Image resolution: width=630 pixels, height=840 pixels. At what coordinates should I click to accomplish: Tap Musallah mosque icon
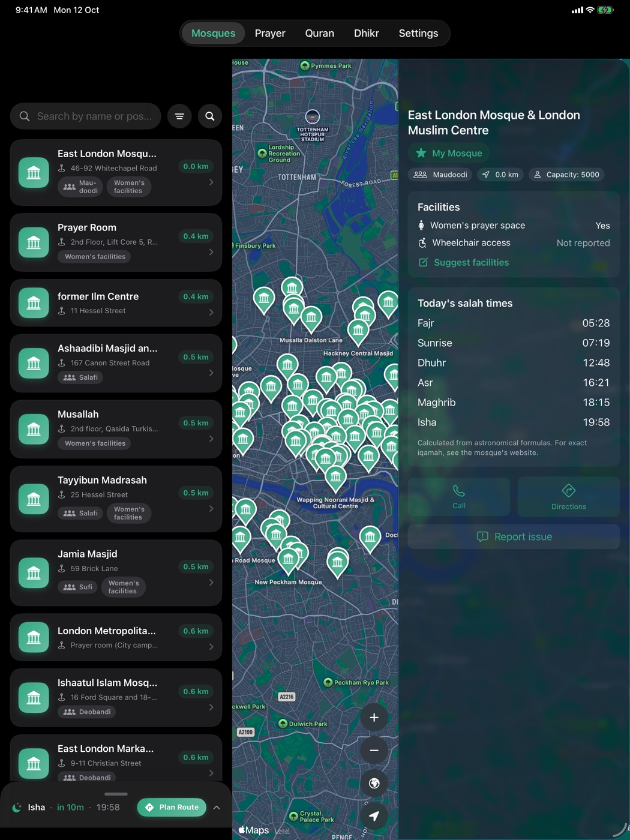[34, 429]
